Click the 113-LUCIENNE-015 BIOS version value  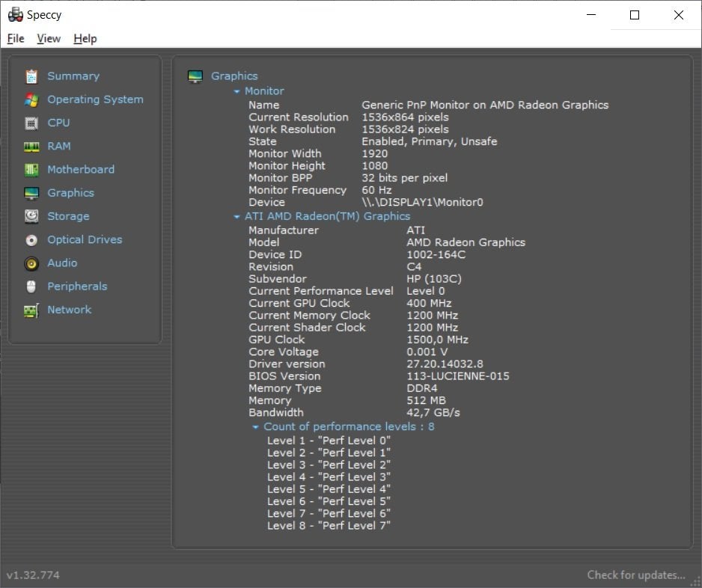458,376
